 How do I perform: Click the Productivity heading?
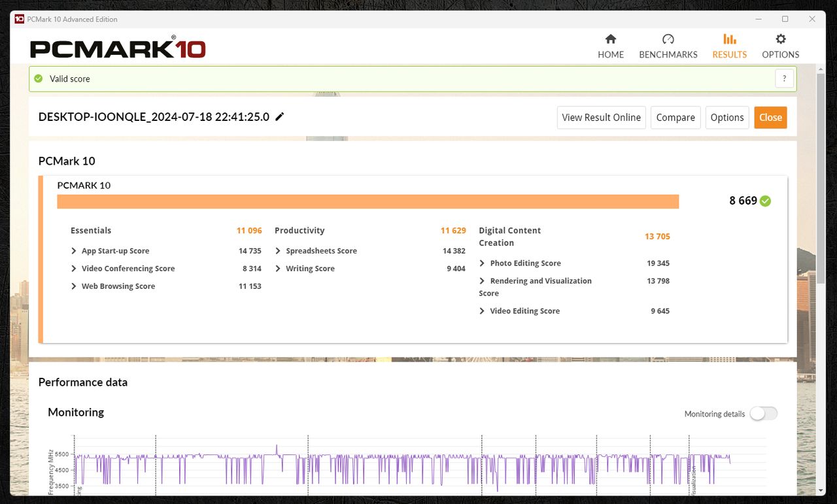coord(299,231)
